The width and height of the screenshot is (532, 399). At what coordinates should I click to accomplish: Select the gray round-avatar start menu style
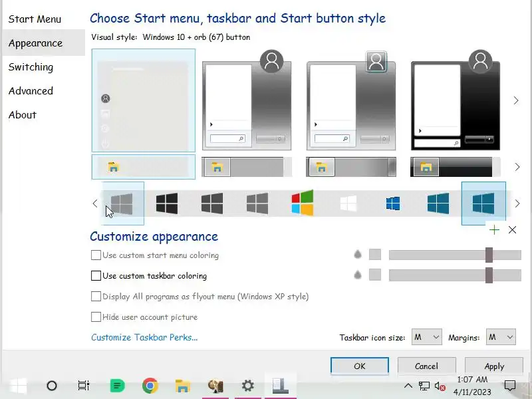[x=247, y=100]
